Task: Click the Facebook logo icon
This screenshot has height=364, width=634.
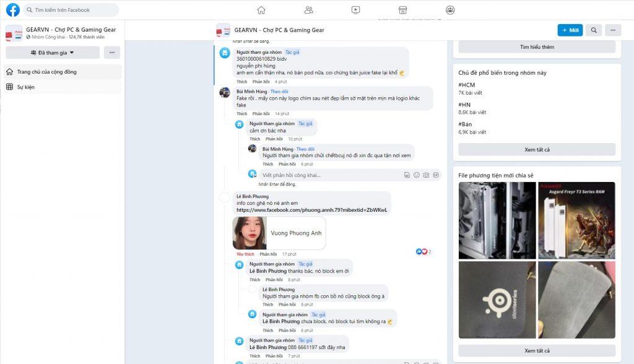Action: (12, 10)
